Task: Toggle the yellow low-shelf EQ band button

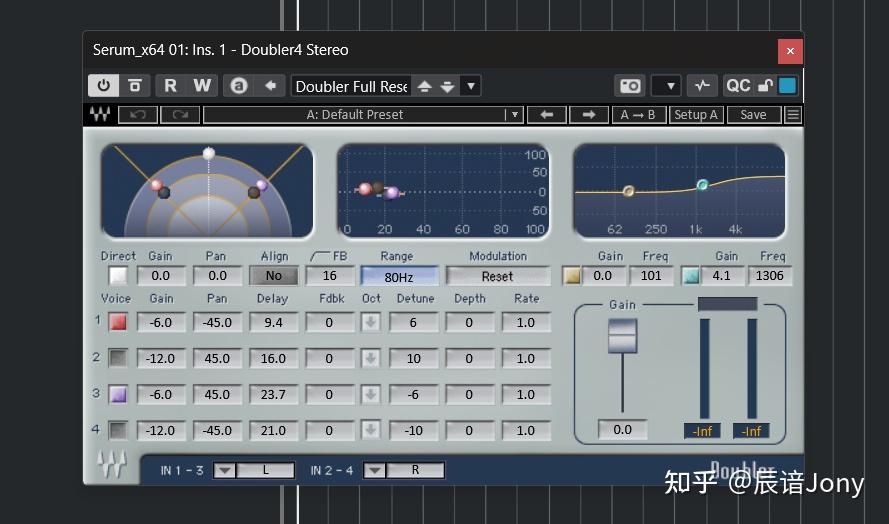Action: point(572,276)
